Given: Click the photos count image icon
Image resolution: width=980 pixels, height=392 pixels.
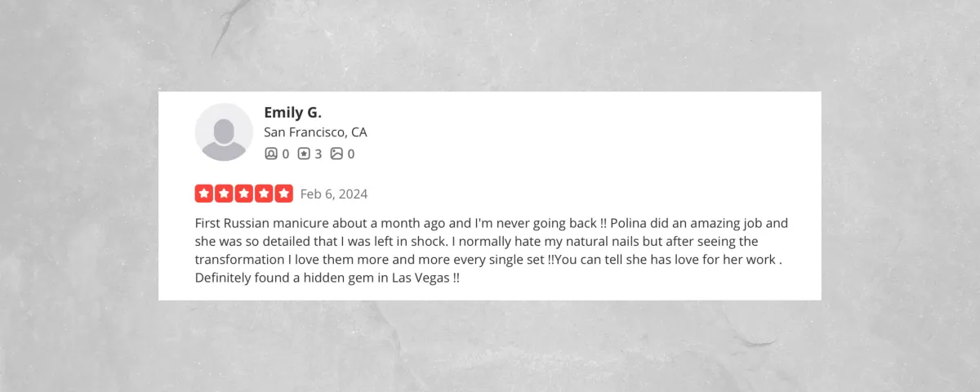Looking at the screenshot, I should pos(336,154).
